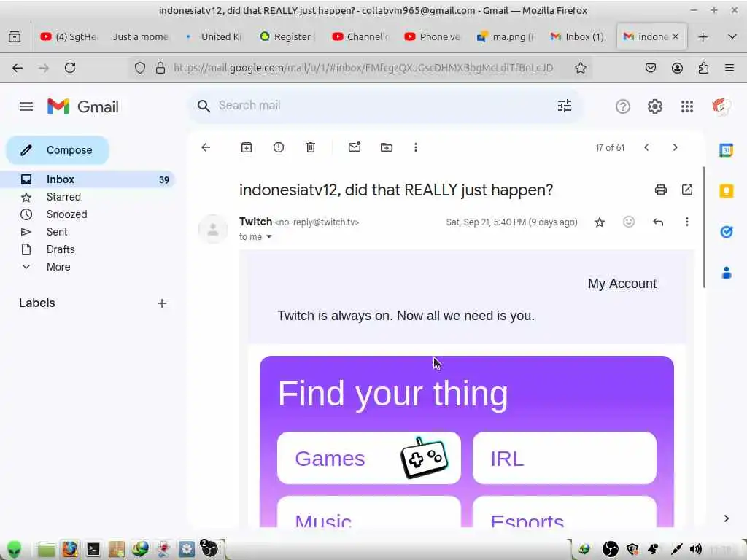Open Firefox from taskbar
The image size is (747, 560).
(x=69, y=549)
